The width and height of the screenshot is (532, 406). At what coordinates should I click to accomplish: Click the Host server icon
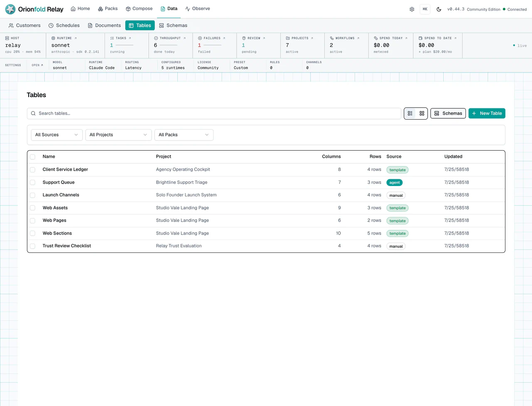7,38
